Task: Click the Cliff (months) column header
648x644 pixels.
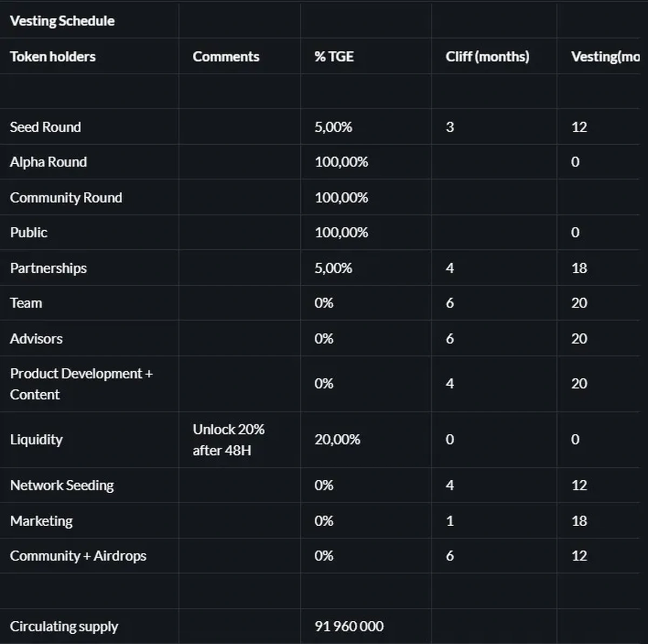Action: 487,57
